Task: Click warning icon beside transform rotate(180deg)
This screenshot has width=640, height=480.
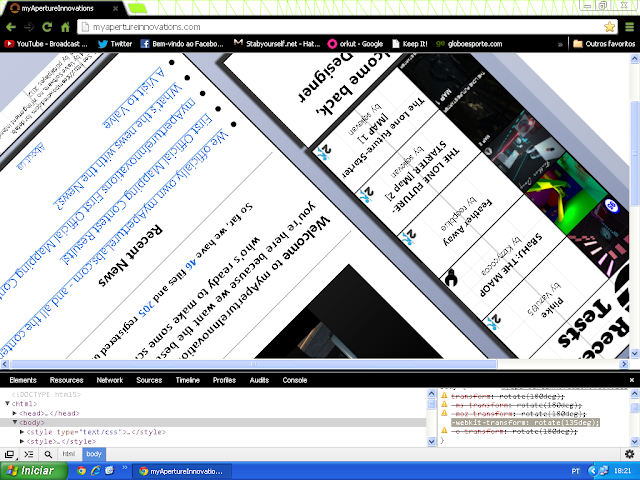Action: pos(444,395)
